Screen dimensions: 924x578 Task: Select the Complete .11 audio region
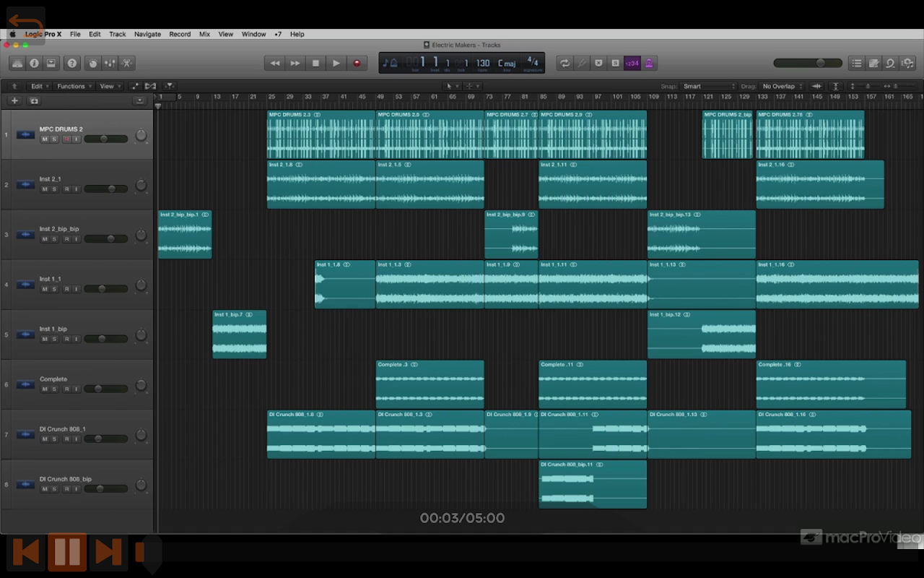pyautogui.click(x=592, y=385)
